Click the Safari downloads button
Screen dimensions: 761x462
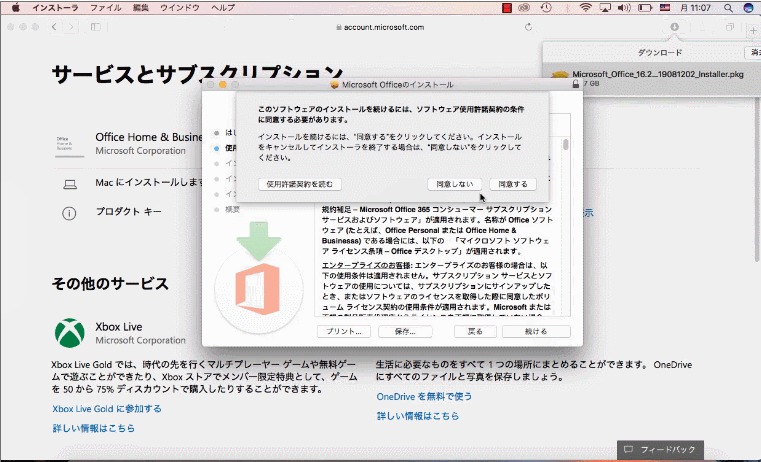coord(675,27)
